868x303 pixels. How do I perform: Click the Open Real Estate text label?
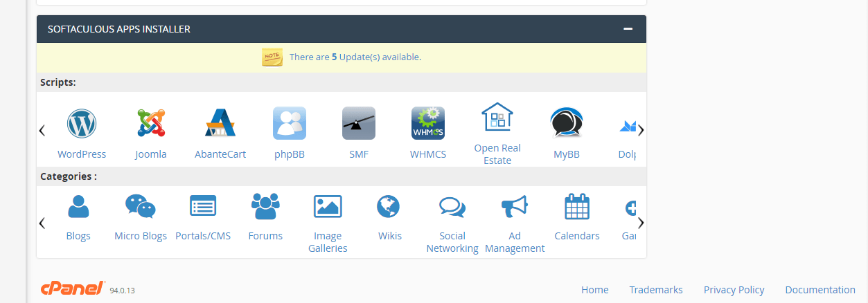point(497,154)
